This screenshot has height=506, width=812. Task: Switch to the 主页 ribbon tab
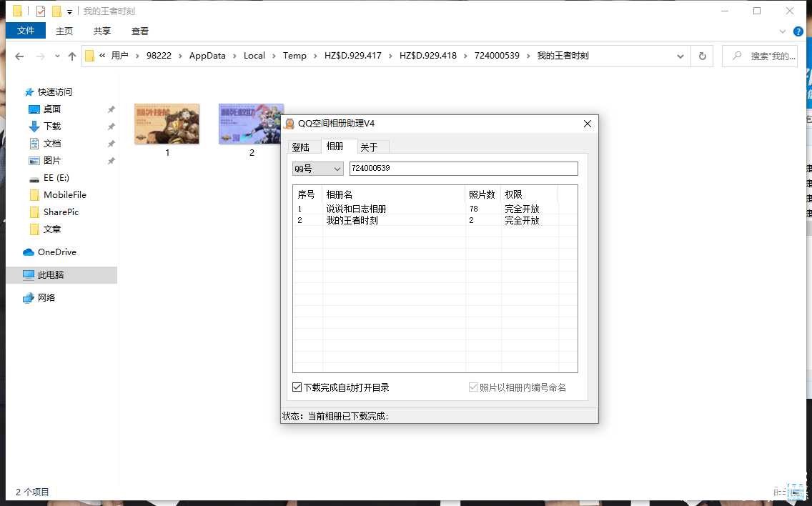coord(64,31)
